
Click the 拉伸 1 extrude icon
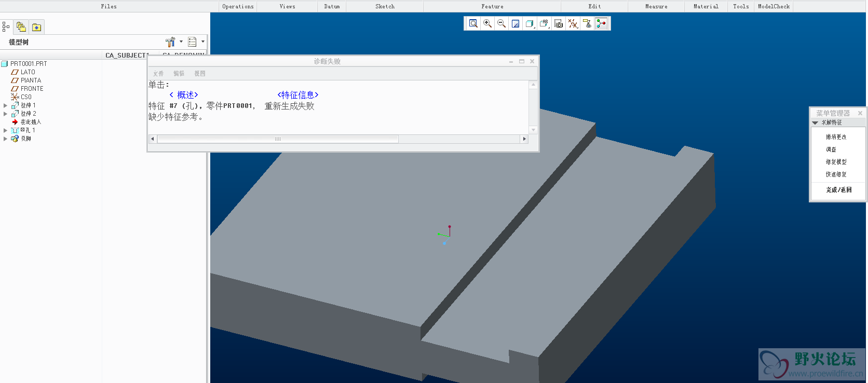pos(15,105)
